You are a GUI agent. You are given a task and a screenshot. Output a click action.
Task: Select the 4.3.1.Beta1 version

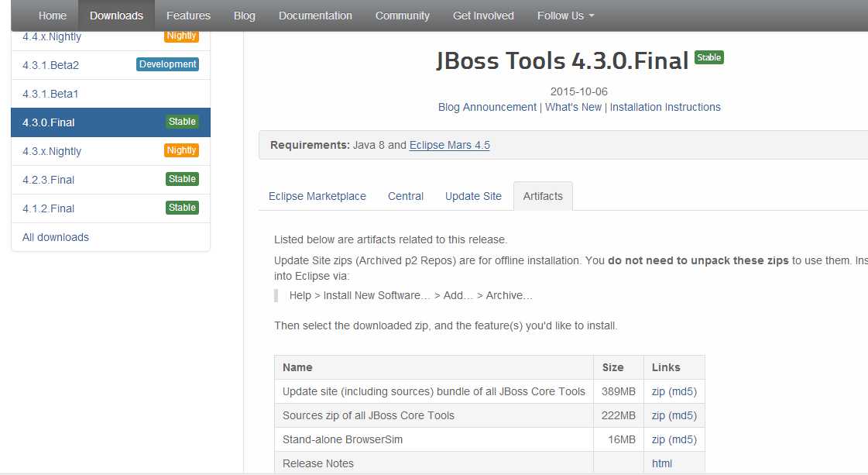pos(111,94)
